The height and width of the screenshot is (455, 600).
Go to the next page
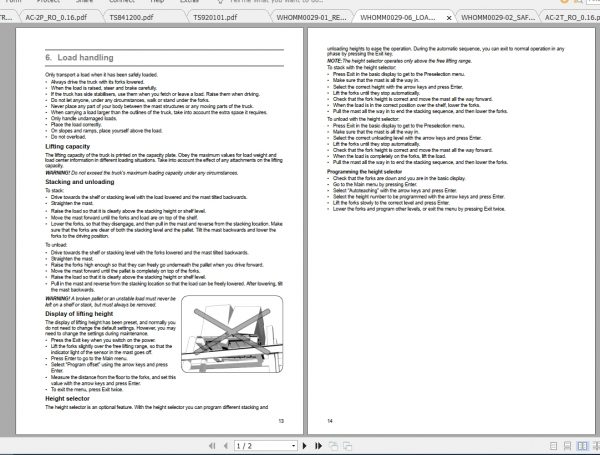pyautogui.click(x=305, y=446)
